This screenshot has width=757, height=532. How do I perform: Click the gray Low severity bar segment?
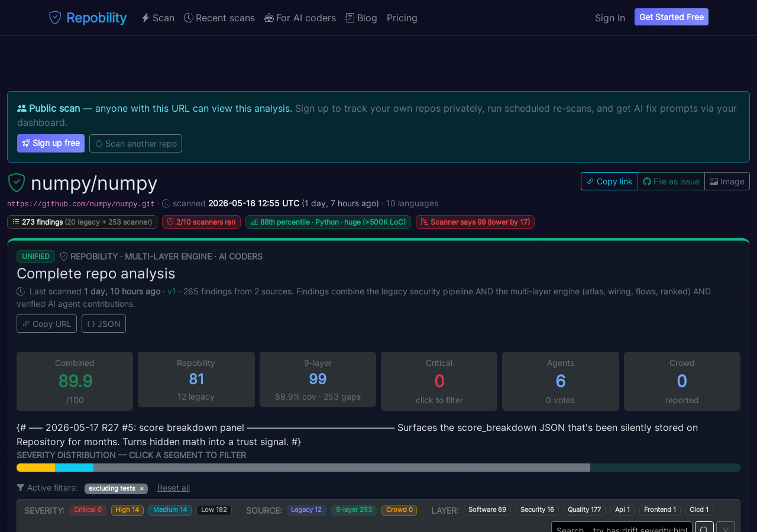click(342, 468)
